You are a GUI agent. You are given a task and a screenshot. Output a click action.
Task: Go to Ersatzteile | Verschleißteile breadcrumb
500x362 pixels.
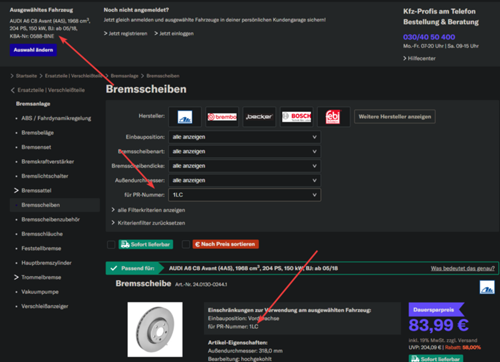[x=73, y=76]
